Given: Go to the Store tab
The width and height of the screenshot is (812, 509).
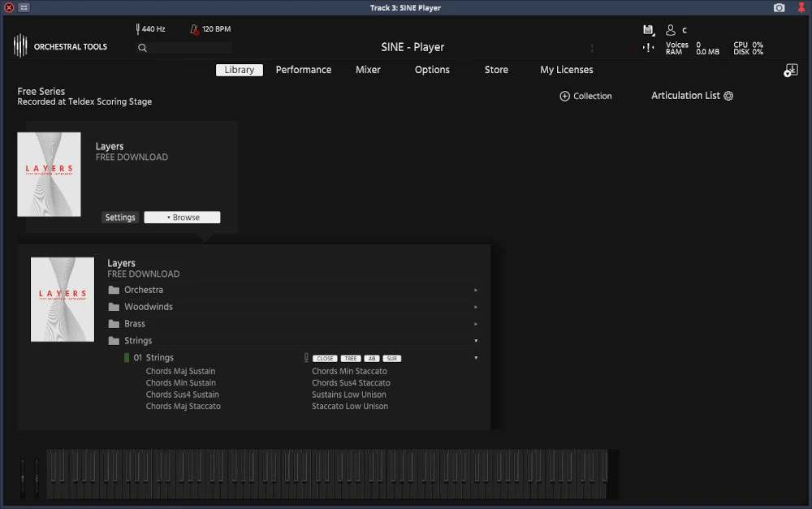Looking at the screenshot, I should (496, 70).
